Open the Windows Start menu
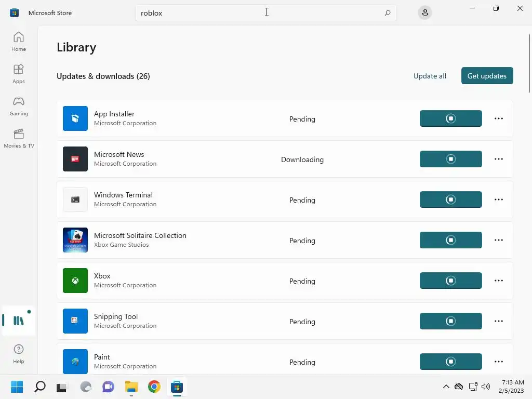 pyautogui.click(x=17, y=387)
